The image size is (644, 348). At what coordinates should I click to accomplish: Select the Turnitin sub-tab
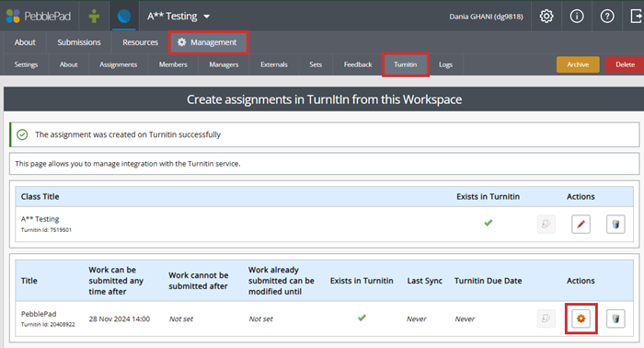(406, 64)
